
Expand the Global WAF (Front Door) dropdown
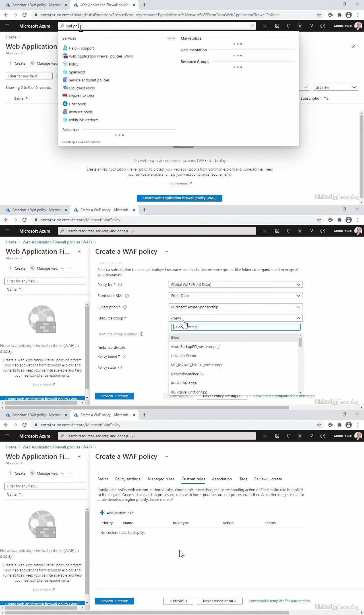(235, 284)
